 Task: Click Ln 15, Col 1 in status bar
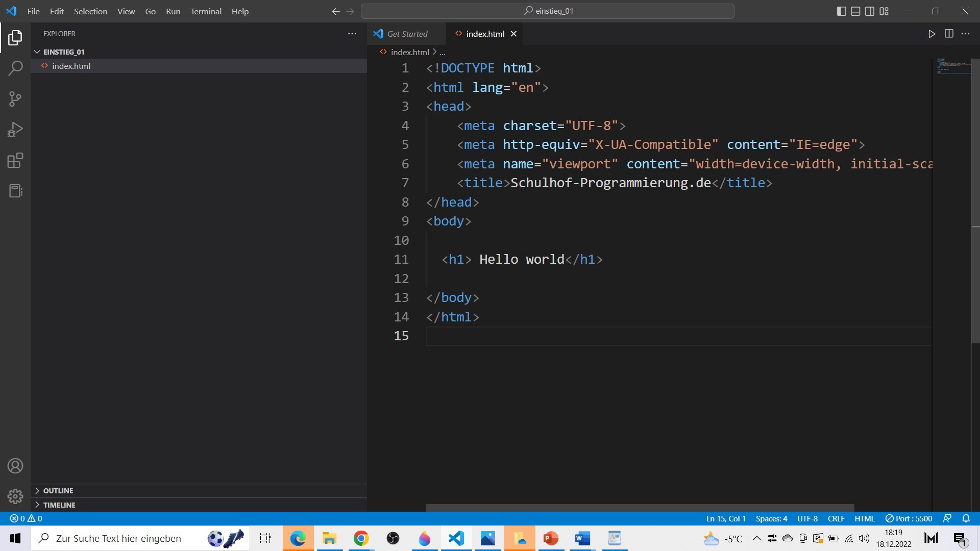726,518
